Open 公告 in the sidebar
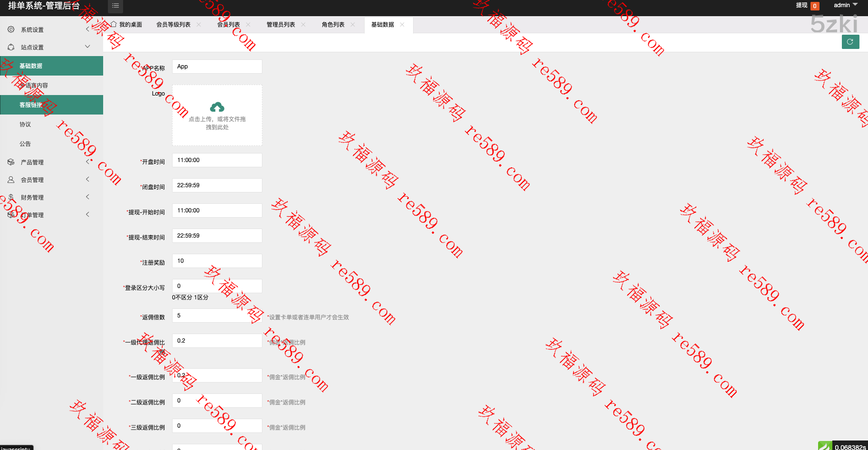Viewport: 868px width, 450px height. 25,144
